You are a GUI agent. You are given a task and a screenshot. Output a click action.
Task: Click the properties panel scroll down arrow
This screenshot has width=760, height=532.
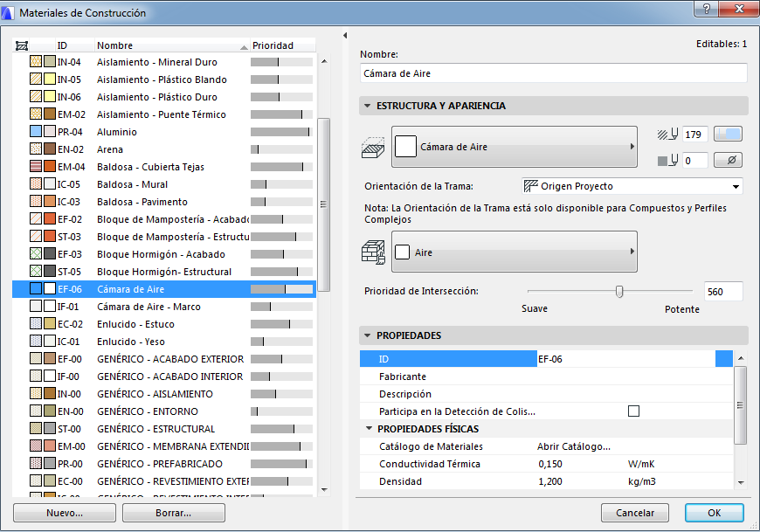pos(741,482)
